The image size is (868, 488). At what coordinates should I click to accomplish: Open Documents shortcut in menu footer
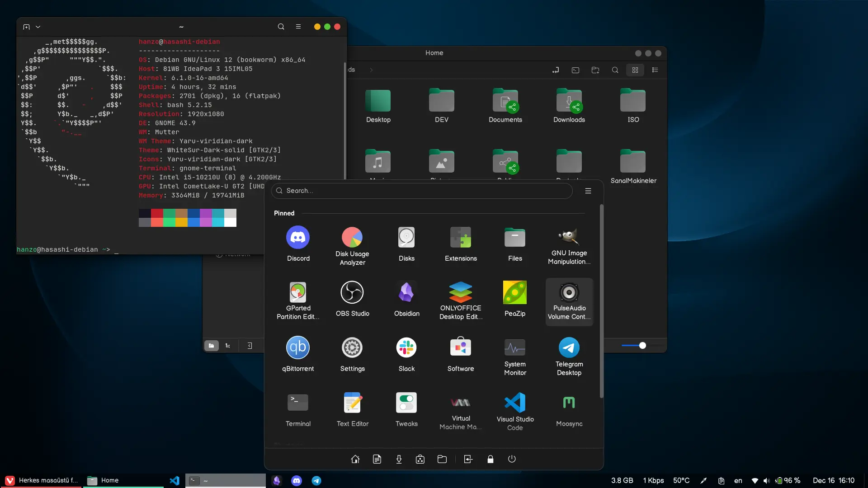tap(377, 459)
